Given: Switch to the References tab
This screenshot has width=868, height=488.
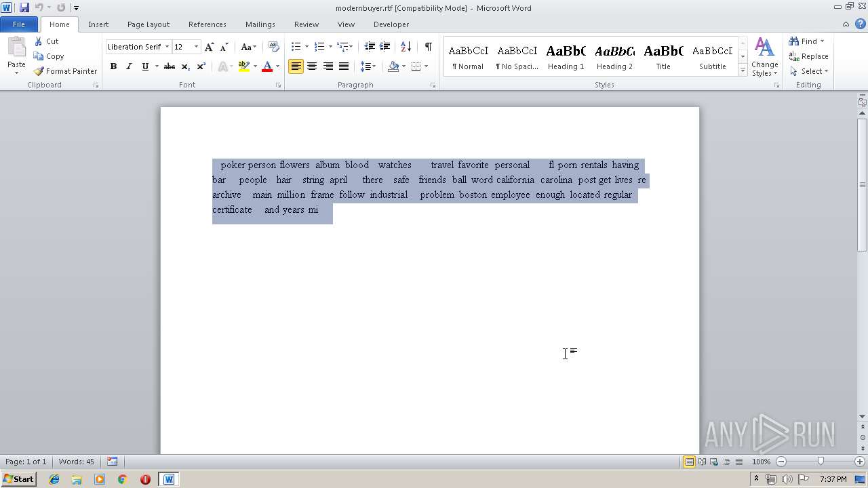Looking at the screenshot, I should pos(208,24).
